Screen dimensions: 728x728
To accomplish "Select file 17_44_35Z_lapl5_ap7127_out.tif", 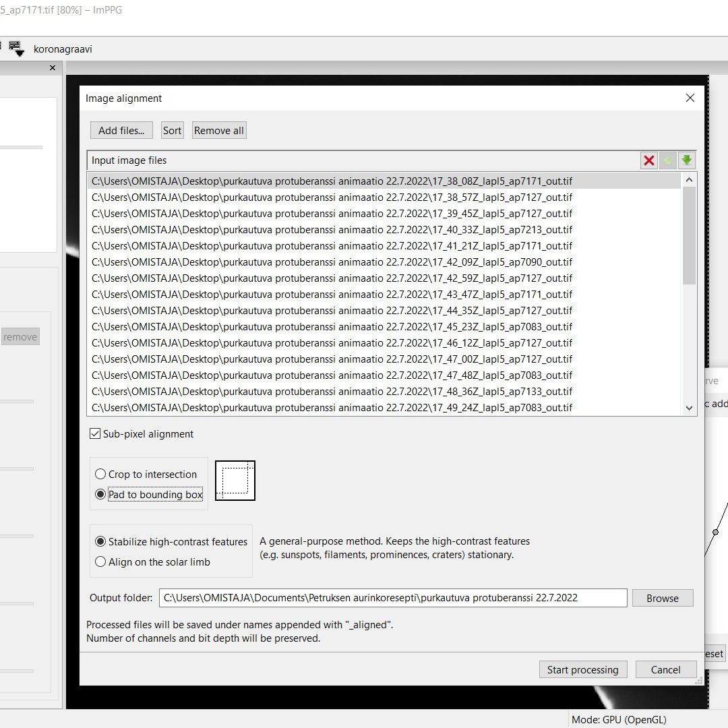I will [x=384, y=311].
